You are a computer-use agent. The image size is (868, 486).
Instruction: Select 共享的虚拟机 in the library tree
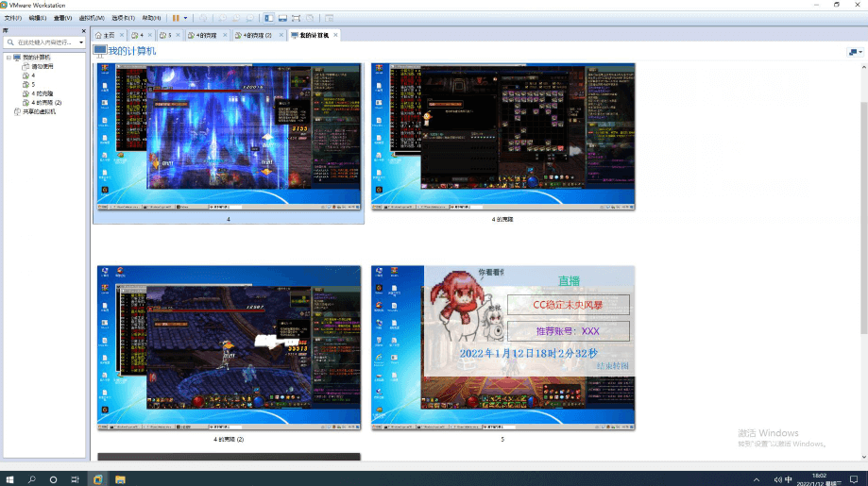[39, 111]
